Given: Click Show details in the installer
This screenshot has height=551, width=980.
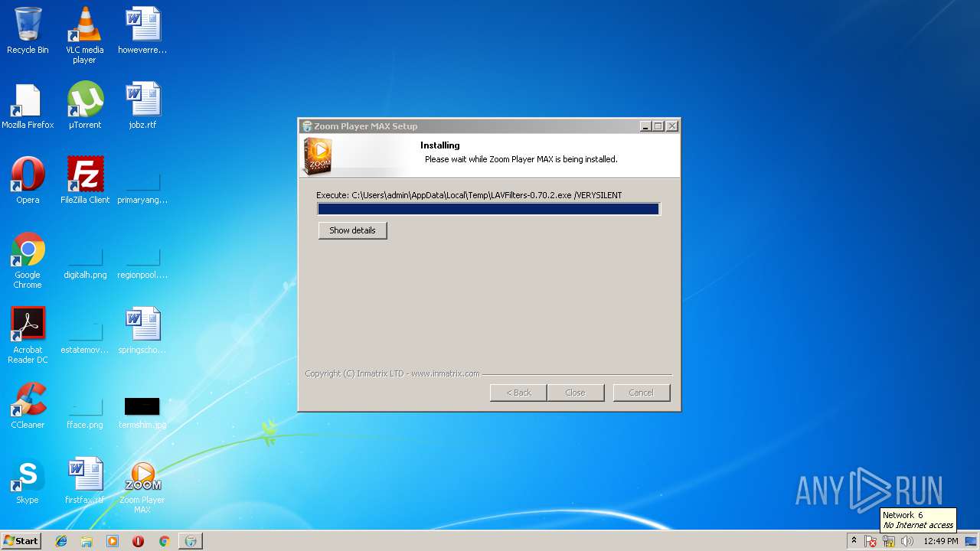Looking at the screenshot, I should point(352,230).
